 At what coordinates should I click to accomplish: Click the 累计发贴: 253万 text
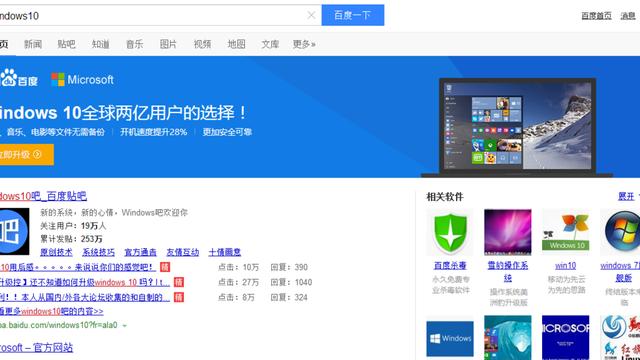point(71,239)
